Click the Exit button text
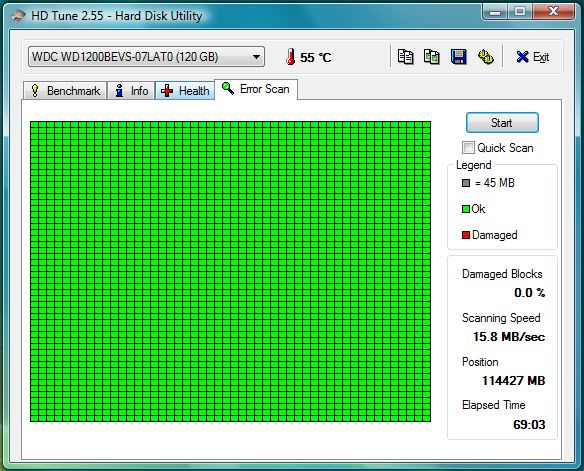 pyautogui.click(x=541, y=57)
